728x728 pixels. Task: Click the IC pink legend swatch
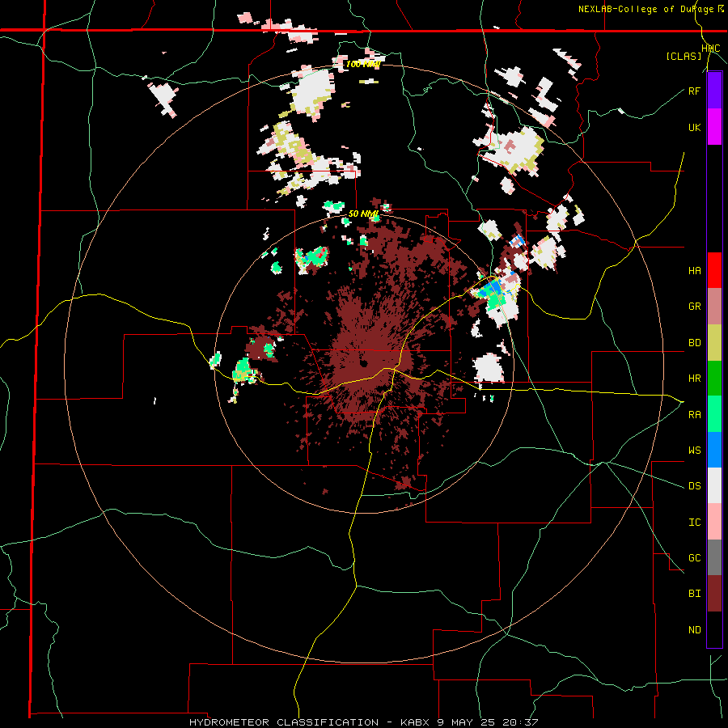pos(714,522)
